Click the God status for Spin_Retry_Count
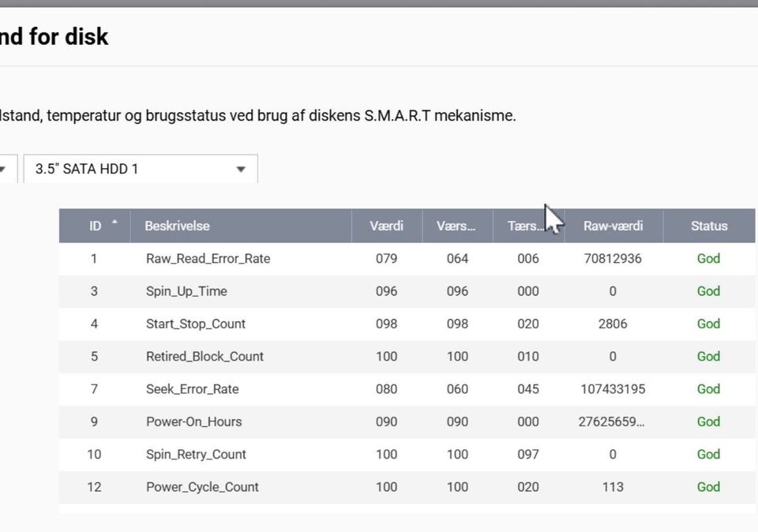Screen dimensions: 758x532 point(708,454)
